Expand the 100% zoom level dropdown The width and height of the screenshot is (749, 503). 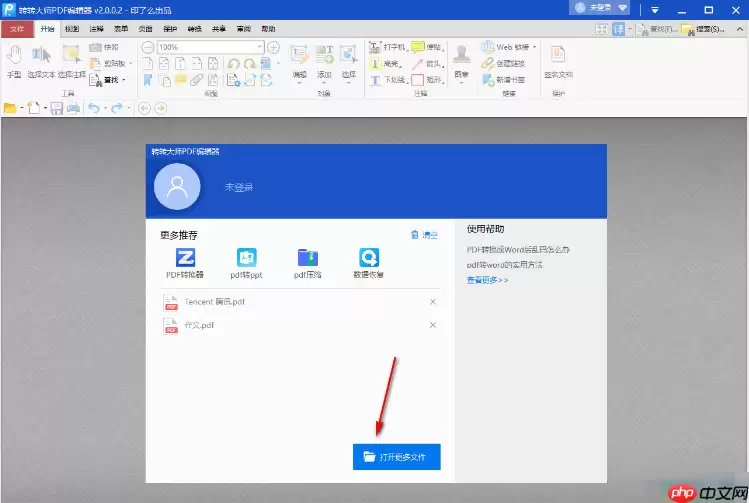(260, 47)
